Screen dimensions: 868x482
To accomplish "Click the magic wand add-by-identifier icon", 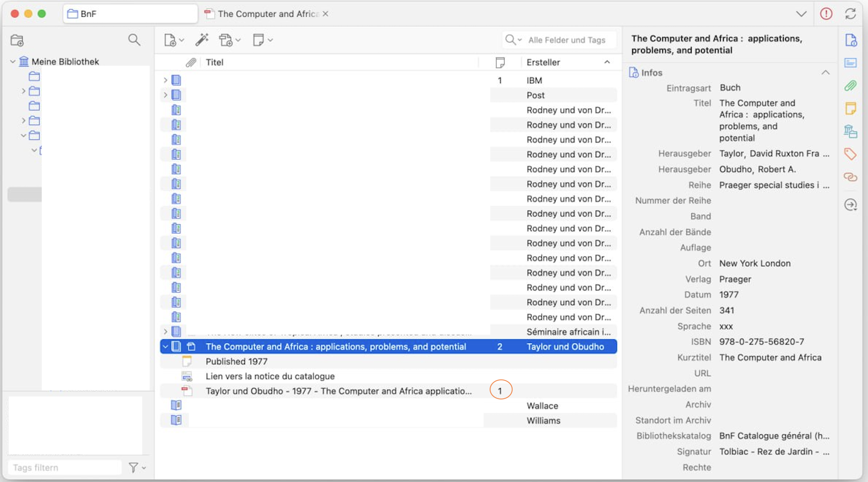I will point(202,40).
